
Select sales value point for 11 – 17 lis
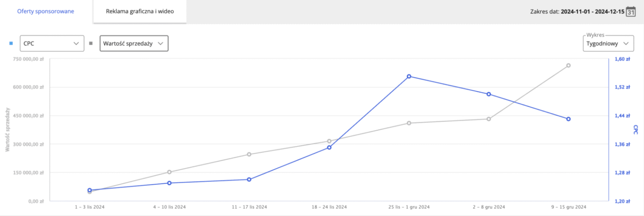[249, 154]
